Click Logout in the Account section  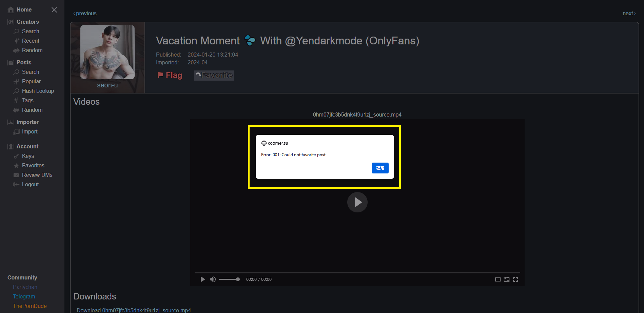(x=30, y=184)
